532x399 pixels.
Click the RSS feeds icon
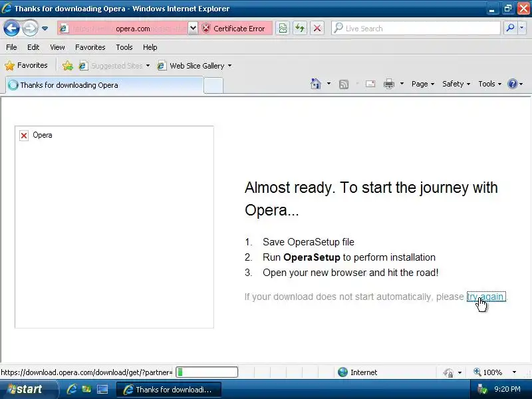(344, 84)
